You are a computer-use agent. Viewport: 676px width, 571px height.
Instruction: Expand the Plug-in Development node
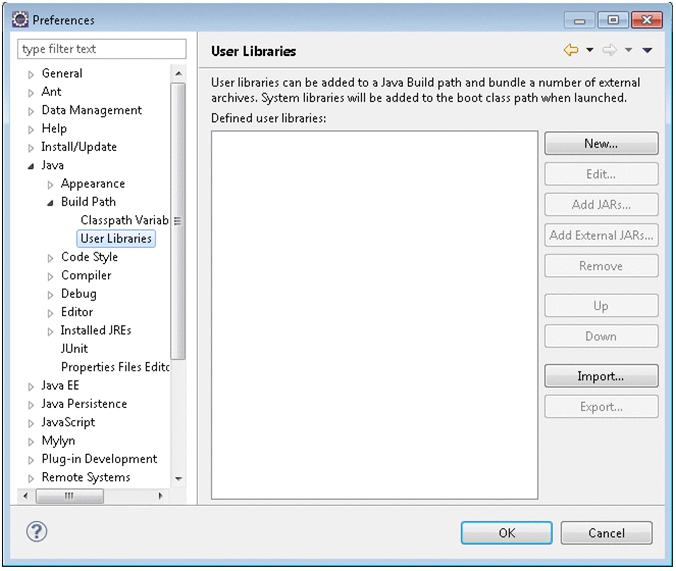click(x=31, y=460)
